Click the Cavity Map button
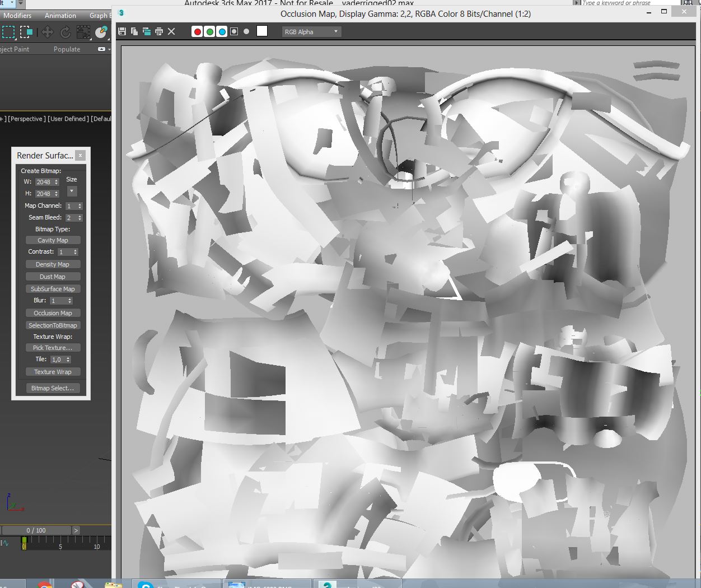The height and width of the screenshot is (588, 701). (53, 240)
